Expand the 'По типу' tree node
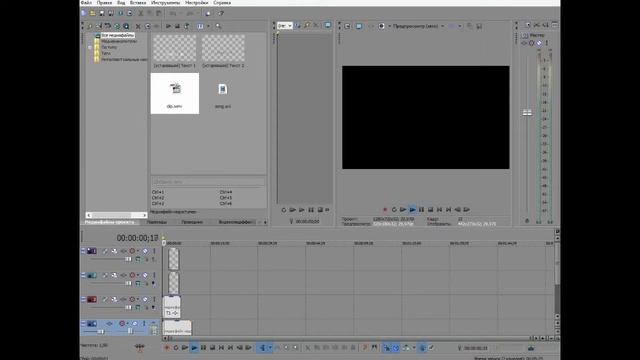The image size is (640, 360). pyautogui.click(x=90, y=47)
